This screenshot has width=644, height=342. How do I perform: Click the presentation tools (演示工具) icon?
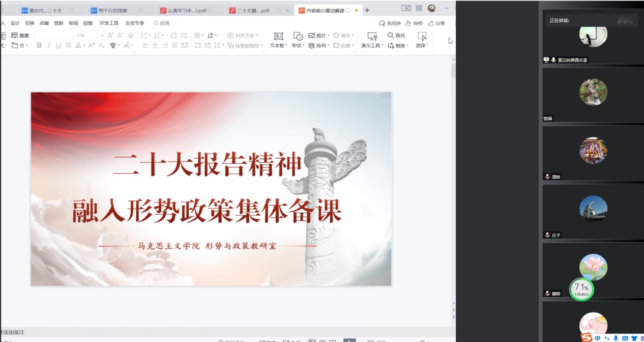tap(372, 37)
